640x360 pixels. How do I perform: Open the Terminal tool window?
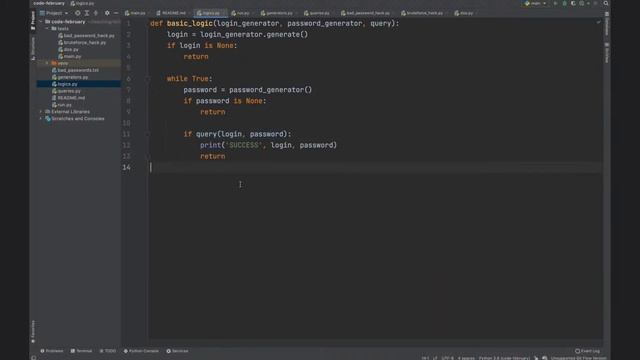[x=81, y=351]
